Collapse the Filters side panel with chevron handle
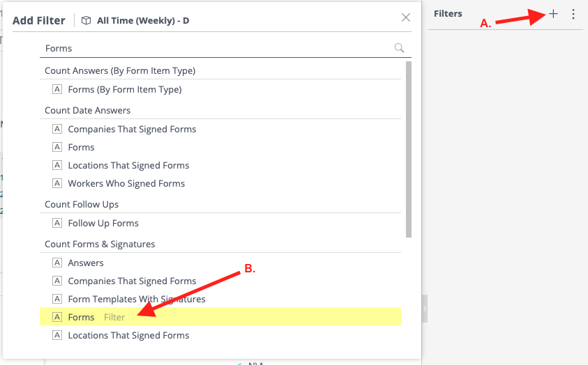 425,309
